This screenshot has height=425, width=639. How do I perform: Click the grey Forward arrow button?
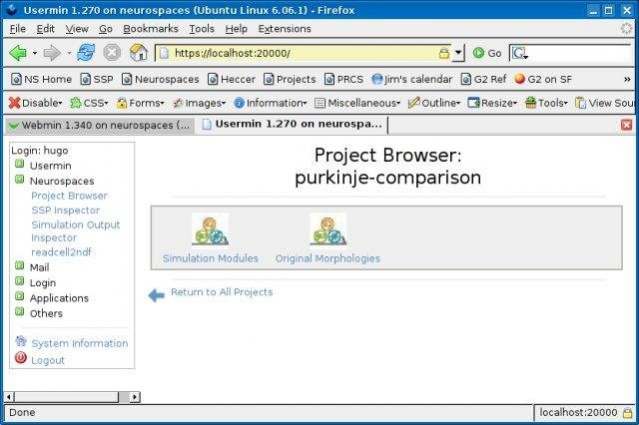point(52,53)
